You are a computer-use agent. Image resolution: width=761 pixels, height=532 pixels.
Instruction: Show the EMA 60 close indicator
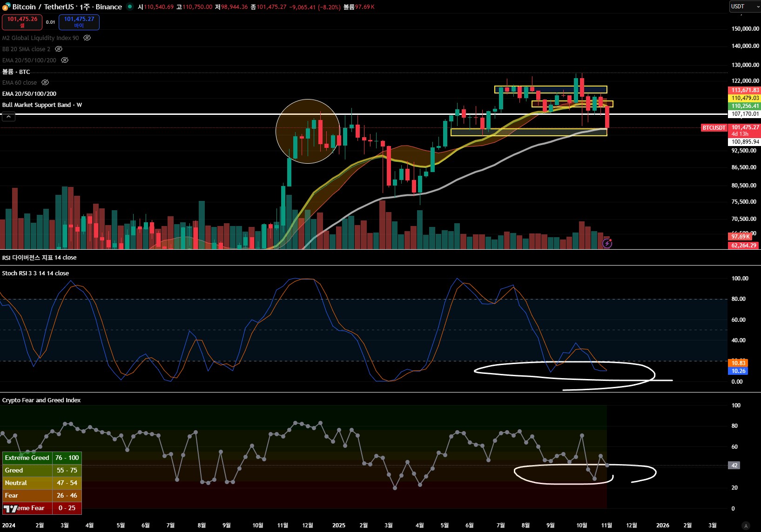click(x=45, y=83)
